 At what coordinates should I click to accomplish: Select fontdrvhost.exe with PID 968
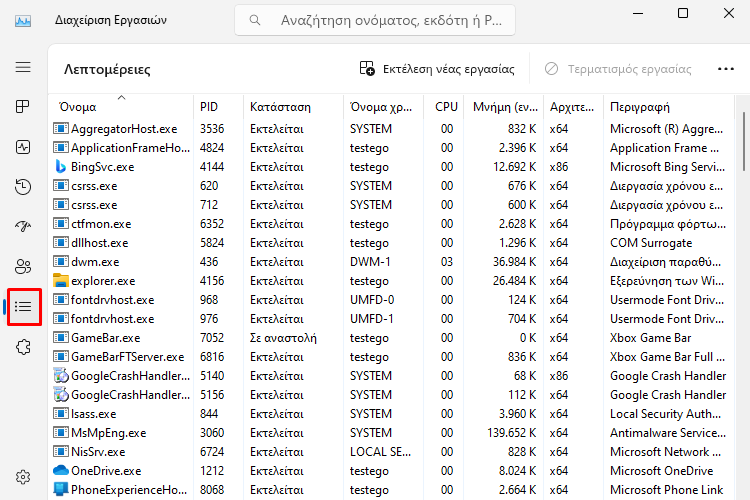pos(112,300)
